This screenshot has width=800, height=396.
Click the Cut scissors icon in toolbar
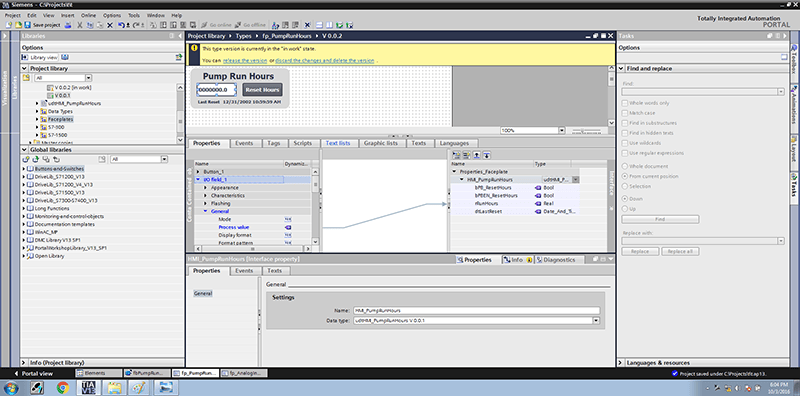click(80, 24)
